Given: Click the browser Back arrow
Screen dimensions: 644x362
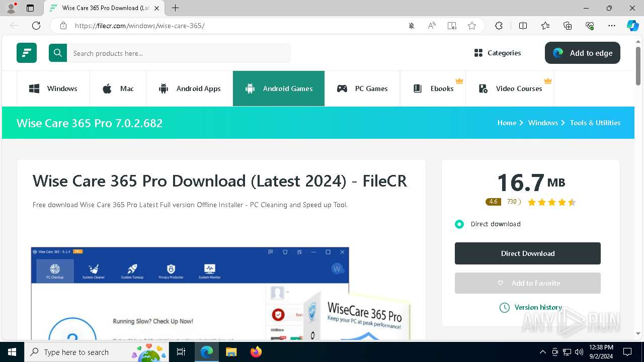Looking at the screenshot, I should 14,26.
